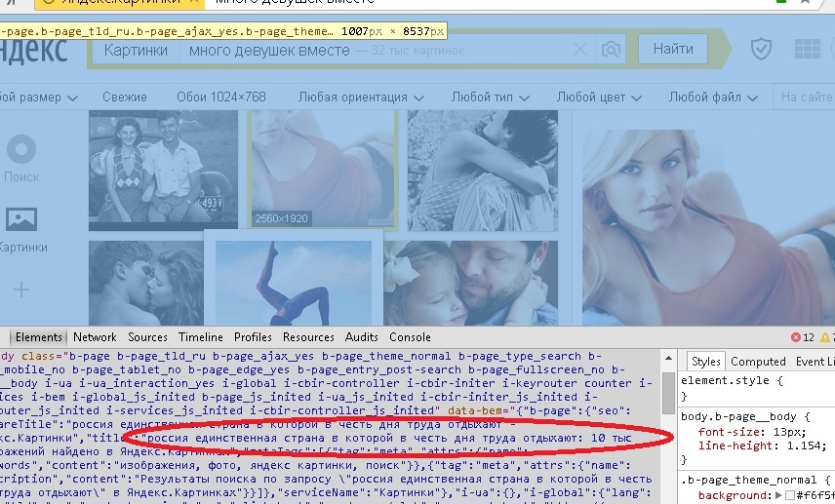835x504 pixels.
Task: Open the woman in striped dress thumbnail
Action: tap(483, 171)
